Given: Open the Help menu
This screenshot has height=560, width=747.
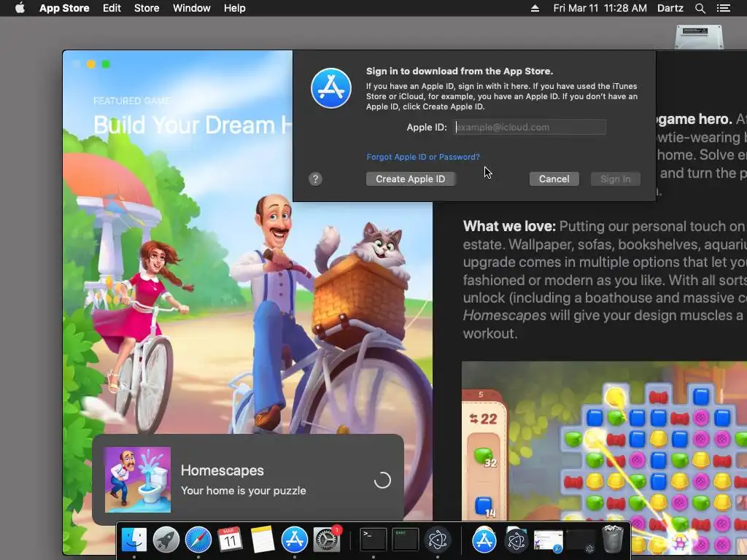Looking at the screenshot, I should pyautogui.click(x=235, y=8).
